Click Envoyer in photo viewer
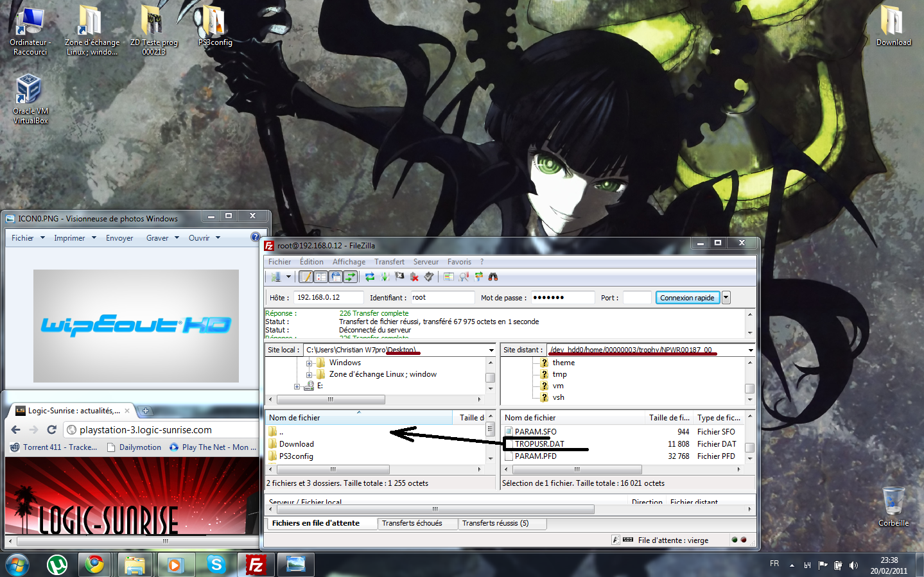This screenshot has height=577, width=924. [119, 238]
